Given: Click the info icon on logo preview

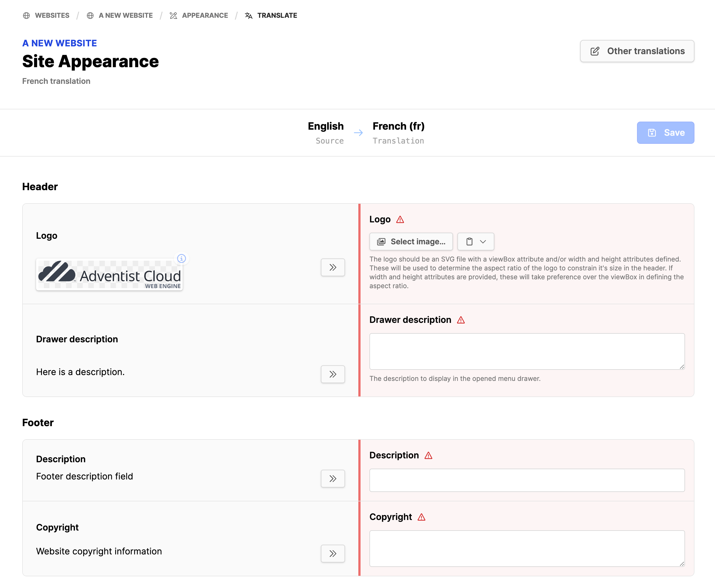Looking at the screenshot, I should (x=182, y=258).
